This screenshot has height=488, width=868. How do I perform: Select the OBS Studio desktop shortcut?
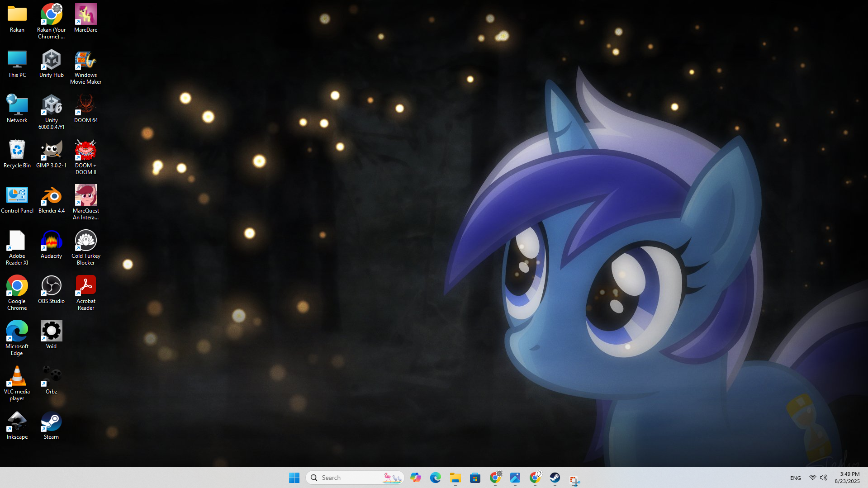(52, 290)
